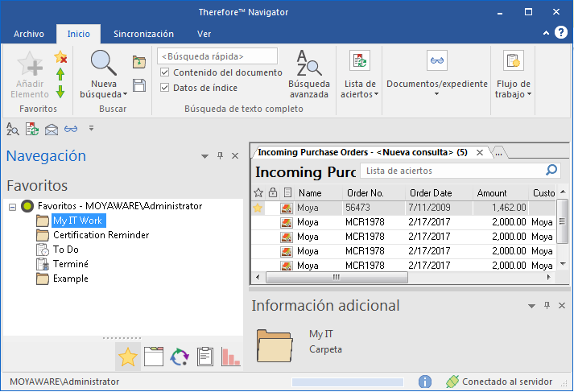
Task: Open the workflow cycle arrows icon
Action: click(x=180, y=357)
